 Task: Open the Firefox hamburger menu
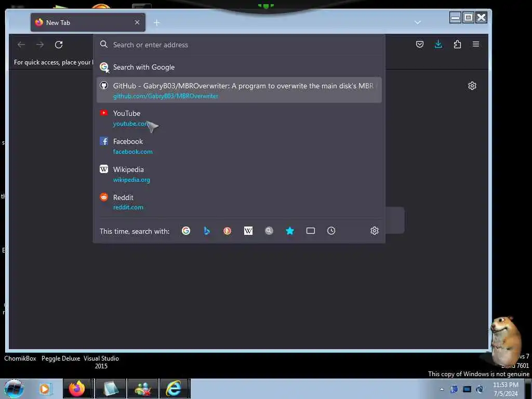click(x=476, y=44)
